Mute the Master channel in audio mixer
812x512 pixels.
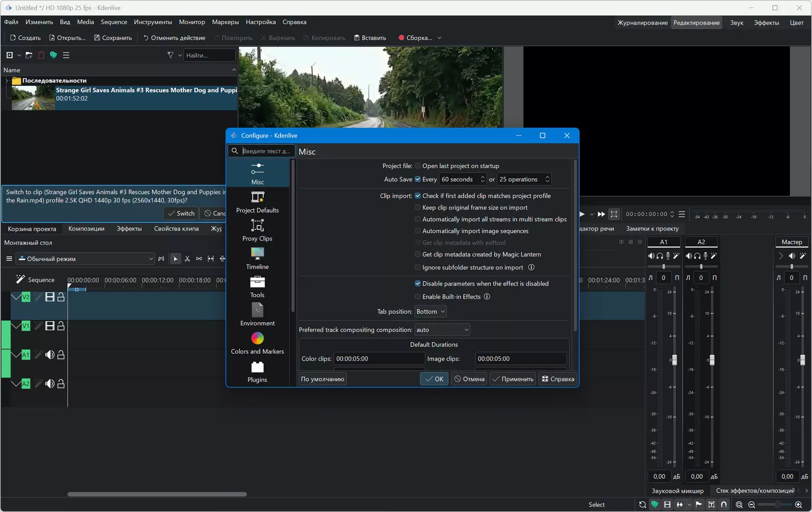coord(792,256)
